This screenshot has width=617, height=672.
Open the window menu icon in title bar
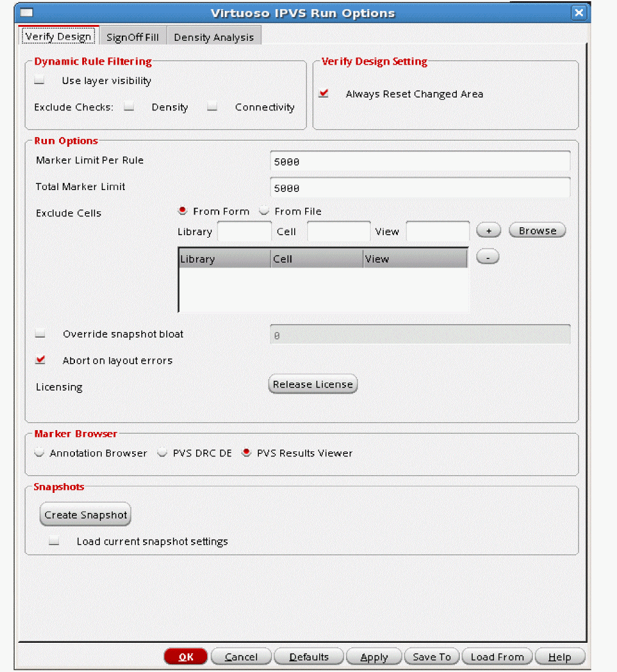point(27,12)
